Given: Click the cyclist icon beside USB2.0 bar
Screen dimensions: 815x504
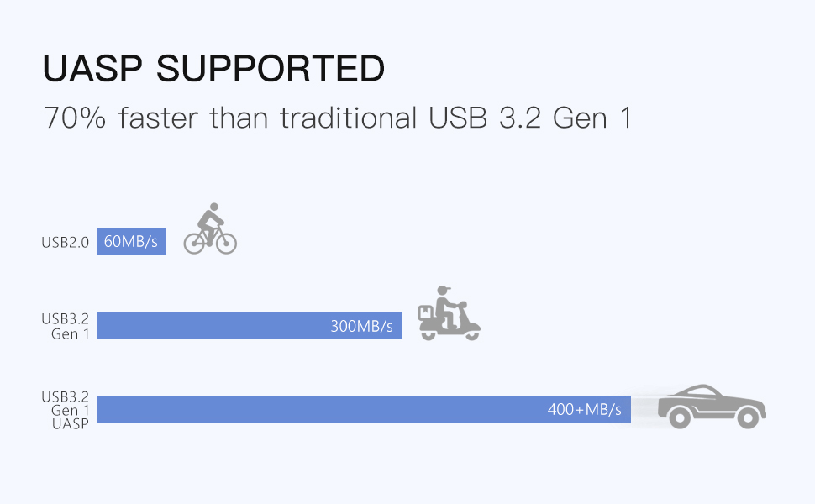Looking at the screenshot, I should pyautogui.click(x=210, y=228).
